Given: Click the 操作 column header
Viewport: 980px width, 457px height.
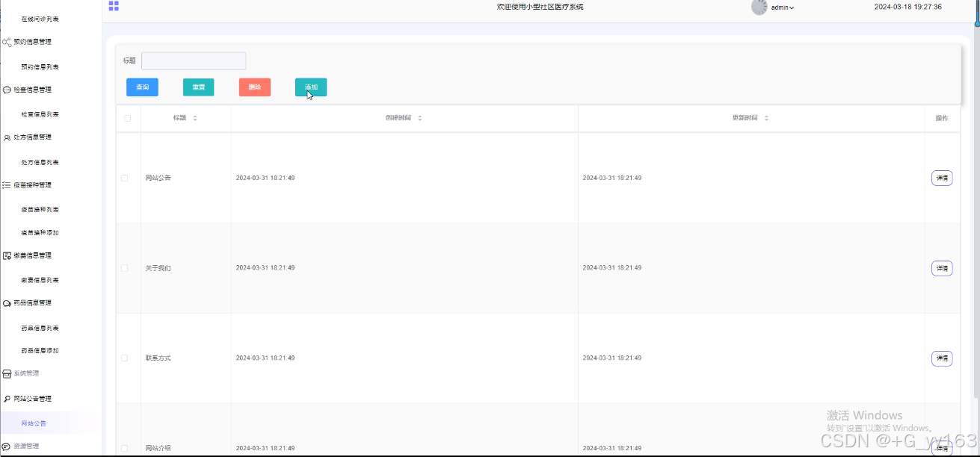Looking at the screenshot, I should point(942,118).
